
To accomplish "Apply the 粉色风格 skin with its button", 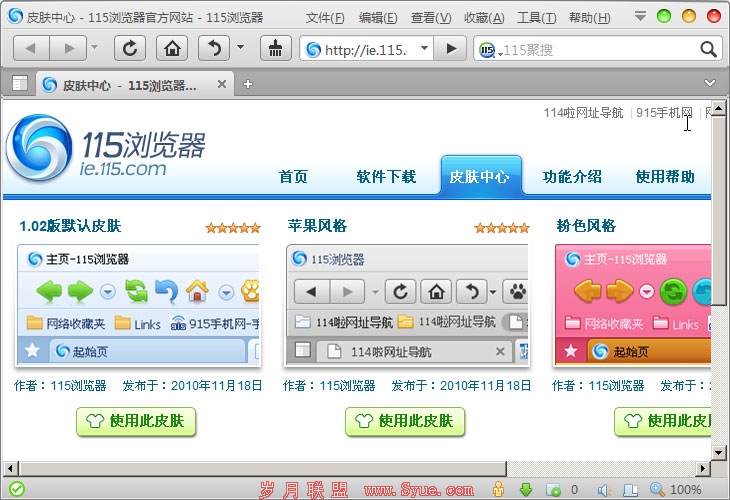I will [663, 421].
